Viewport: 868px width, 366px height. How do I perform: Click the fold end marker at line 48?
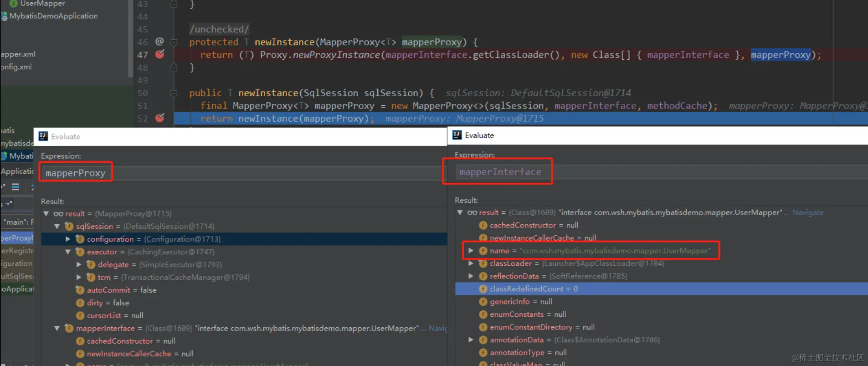pos(174,67)
